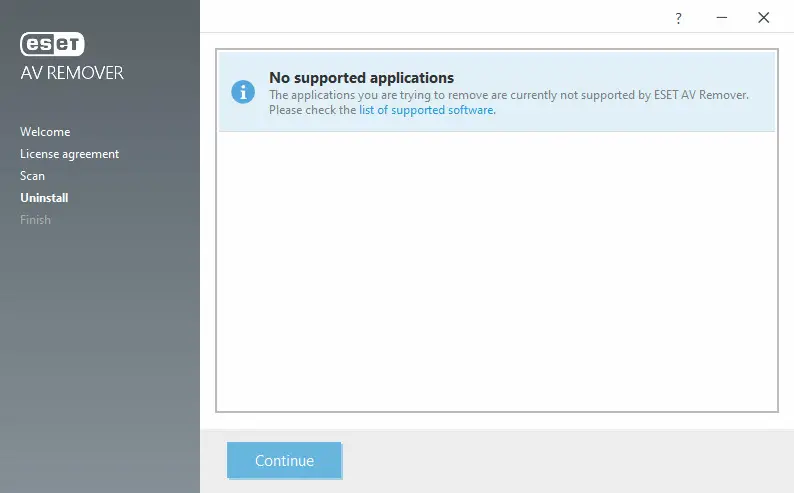Minimize the AV Remover window

pos(722,18)
